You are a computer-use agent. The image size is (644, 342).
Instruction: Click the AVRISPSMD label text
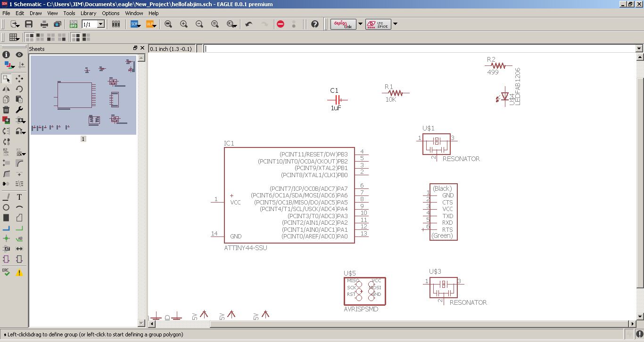[361, 309]
